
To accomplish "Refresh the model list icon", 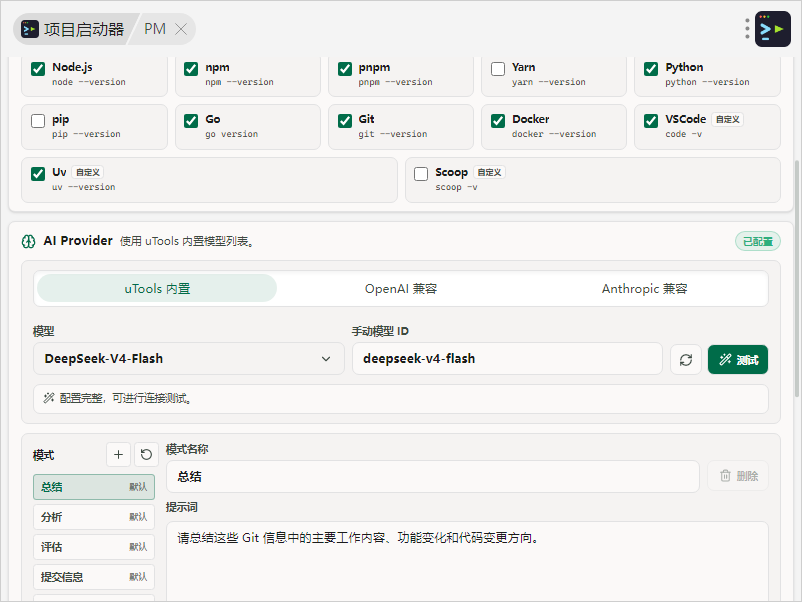I will click(x=686, y=360).
